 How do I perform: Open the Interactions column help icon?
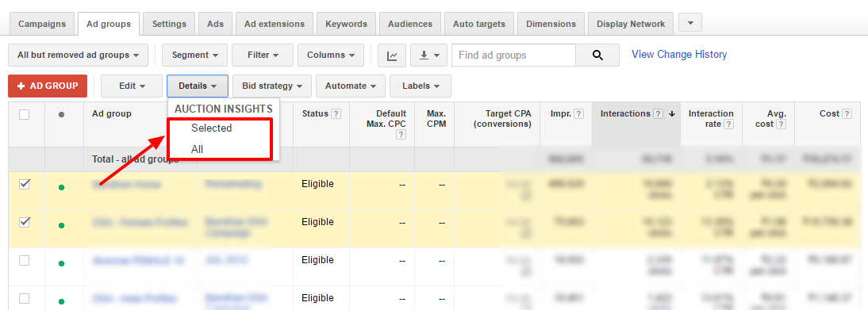tap(658, 114)
